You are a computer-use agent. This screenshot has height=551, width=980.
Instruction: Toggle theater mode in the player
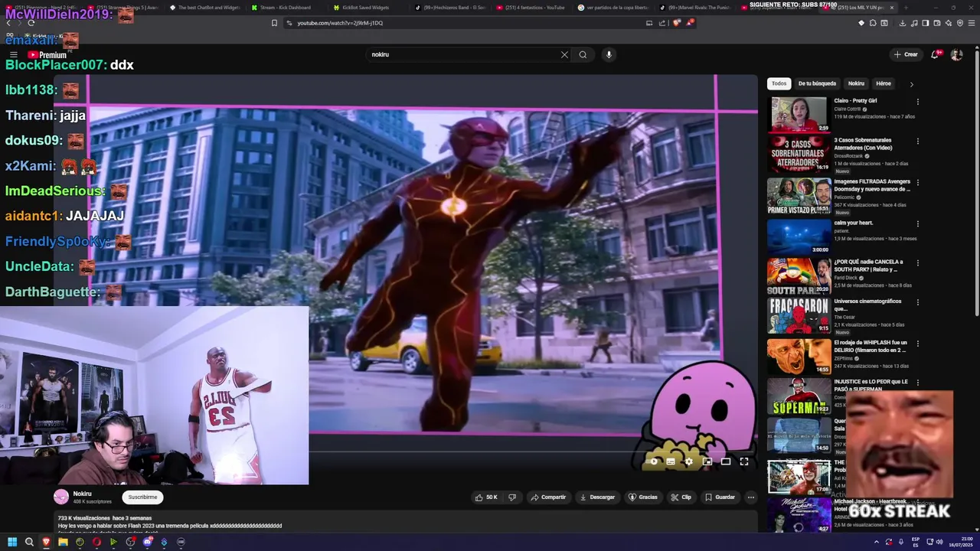[726, 461]
